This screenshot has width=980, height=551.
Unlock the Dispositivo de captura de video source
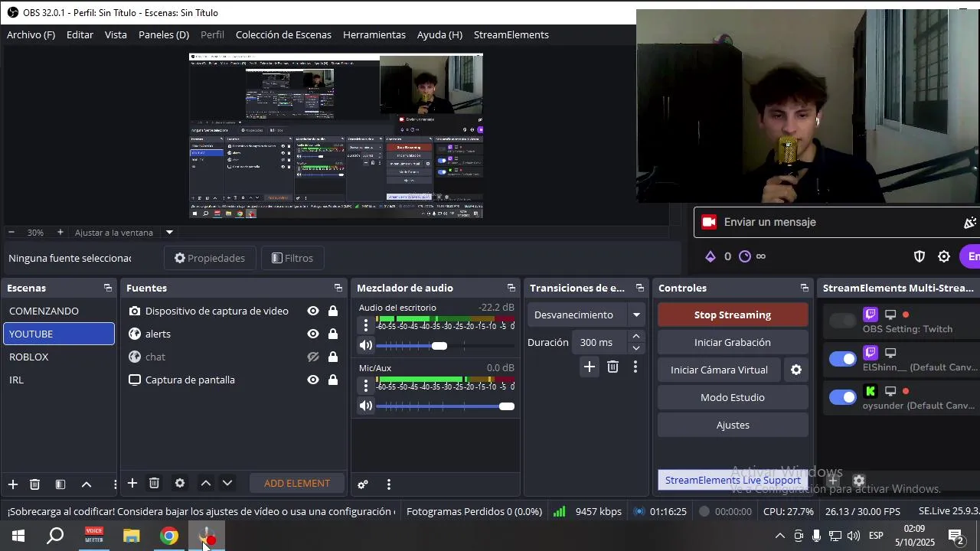[333, 311]
